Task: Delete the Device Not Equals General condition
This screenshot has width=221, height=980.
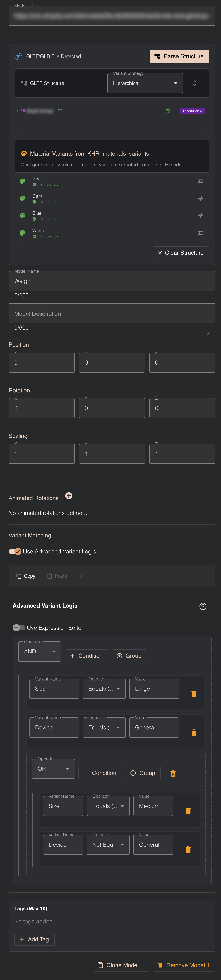Action: pos(188,850)
